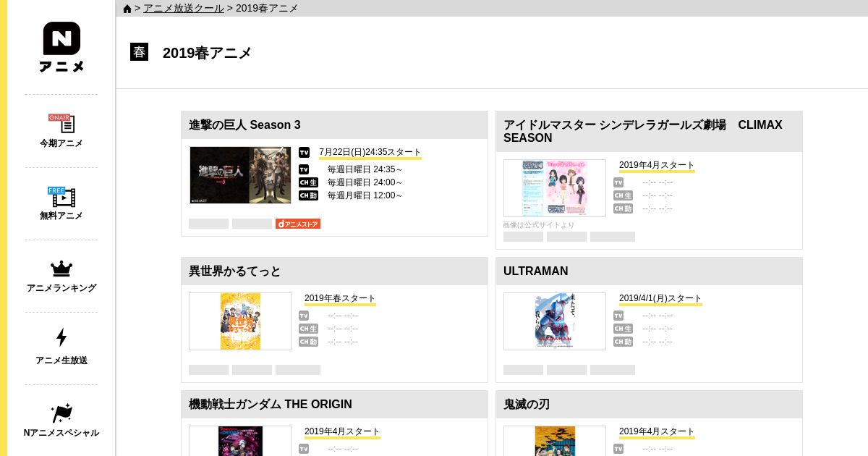Click CH動 icon in 進撃の巨人 card
This screenshot has height=456, width=868.
pos(308,195)
